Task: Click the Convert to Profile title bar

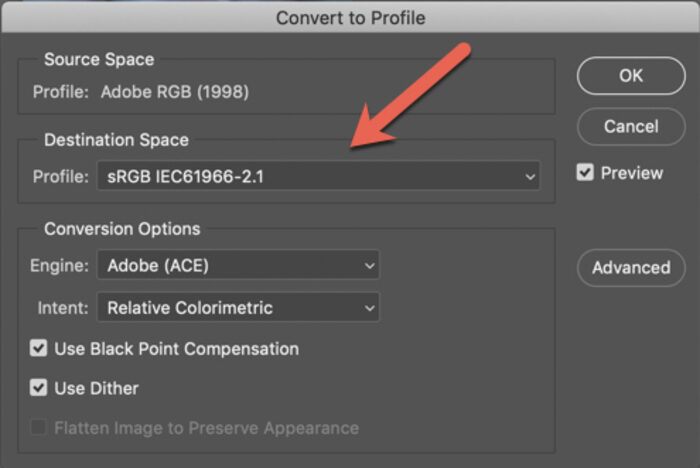Action: coord(350,17)
